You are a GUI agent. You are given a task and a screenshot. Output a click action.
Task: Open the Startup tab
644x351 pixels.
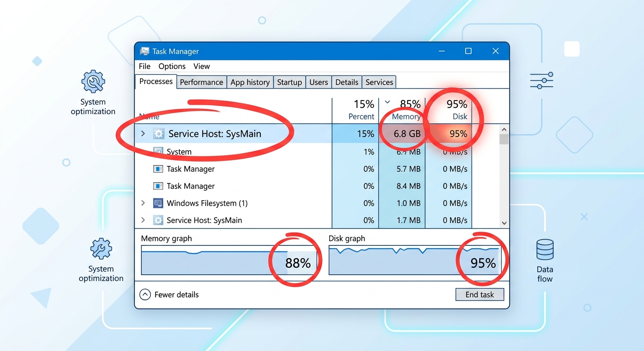click(x=290, y=82)
